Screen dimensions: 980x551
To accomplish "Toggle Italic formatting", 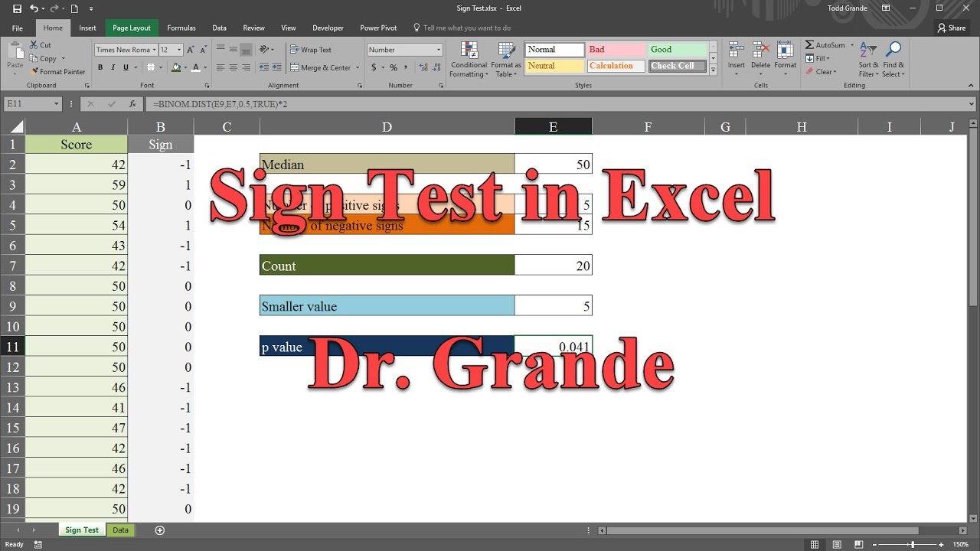I will (x=113, y=67).
